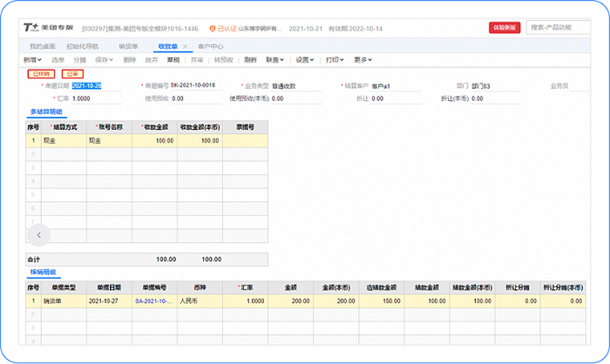Go to the 初始化导航 tab
The image size is (610, 364).
83,46
